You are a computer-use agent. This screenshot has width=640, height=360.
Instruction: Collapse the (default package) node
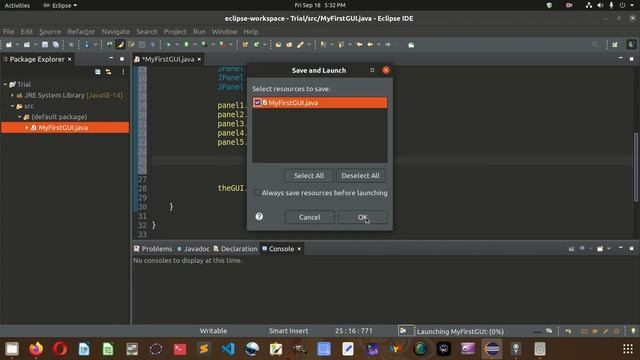point(19,117)
